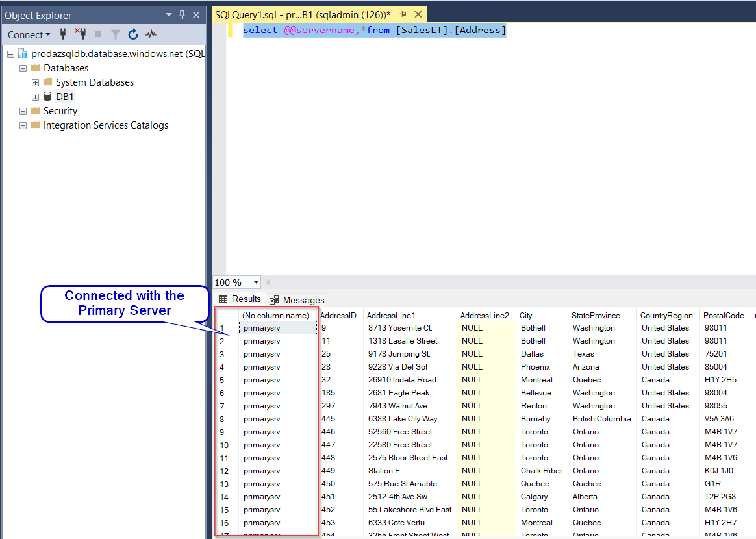Click the Security folder icon
The height and width of the screenshot is (539, 756).
[x=35, y=110]
